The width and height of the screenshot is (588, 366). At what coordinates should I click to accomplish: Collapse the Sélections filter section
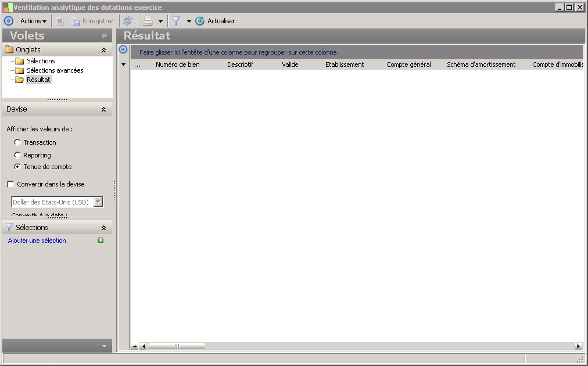pos(103,228)
